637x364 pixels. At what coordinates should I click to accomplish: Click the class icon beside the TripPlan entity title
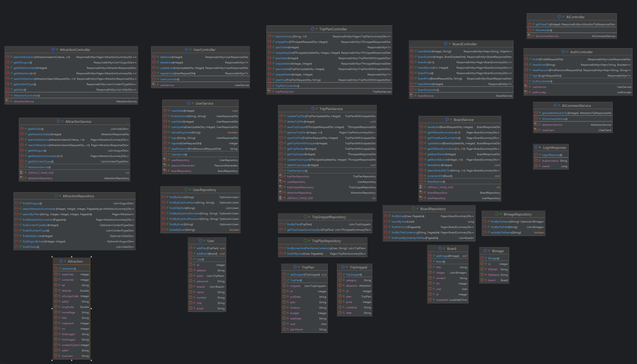tap(295, 267)
